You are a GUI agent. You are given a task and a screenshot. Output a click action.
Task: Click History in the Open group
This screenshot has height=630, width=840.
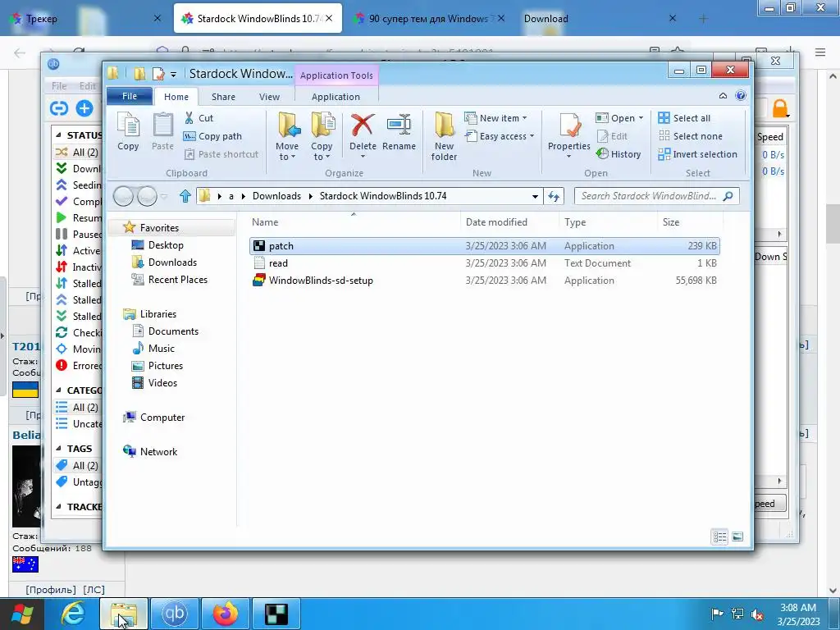[619, 154]
